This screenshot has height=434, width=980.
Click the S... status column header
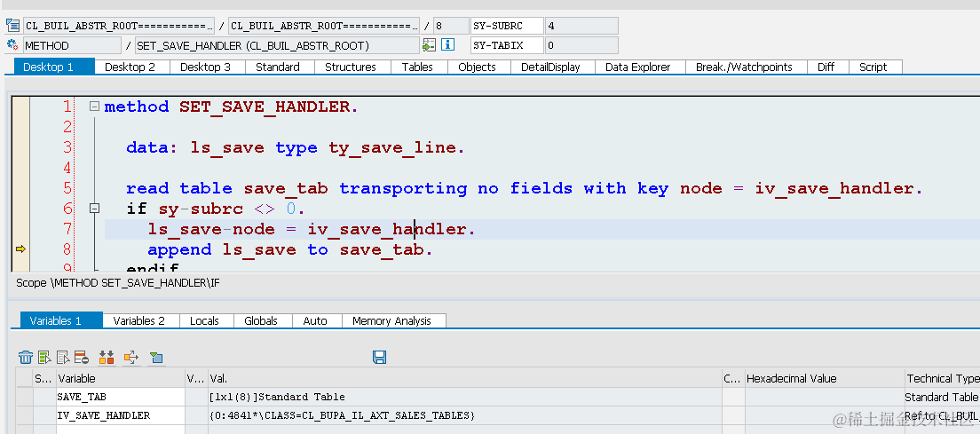coord(44,378)
